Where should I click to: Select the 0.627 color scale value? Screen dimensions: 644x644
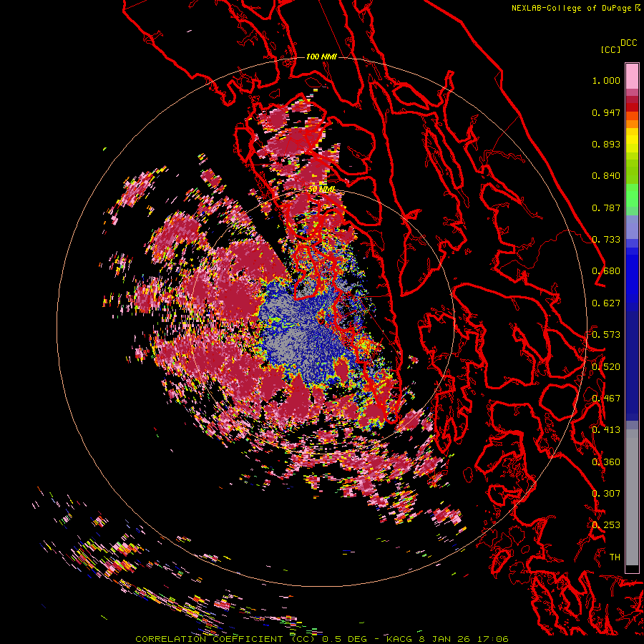[606, 303]
